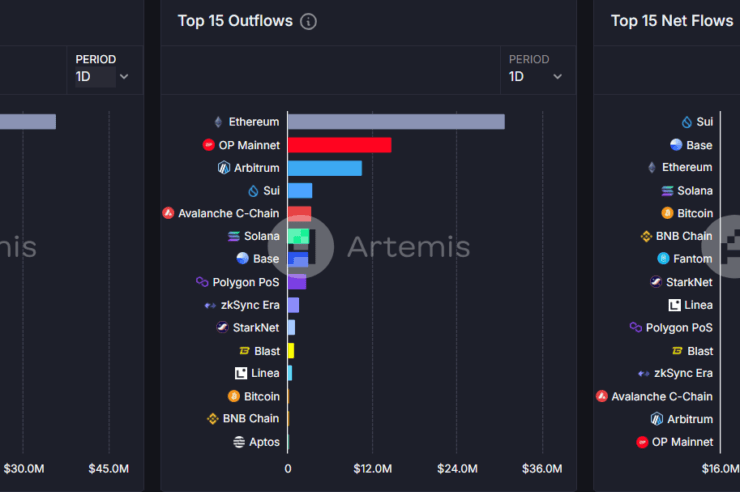Click the '$12.0M' axis label in Outflows
740x492 pixels.
point(373,468)
